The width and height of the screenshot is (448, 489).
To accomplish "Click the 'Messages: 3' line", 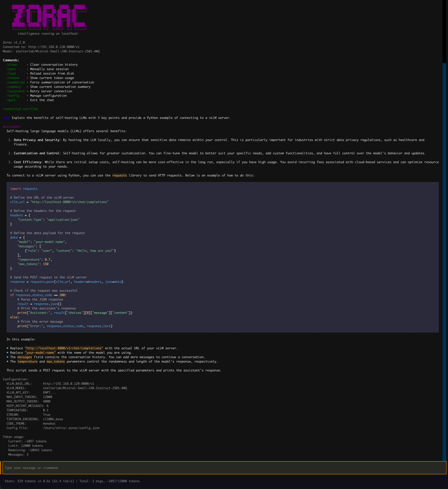I will pyautogui.click(x=18, y=455).
